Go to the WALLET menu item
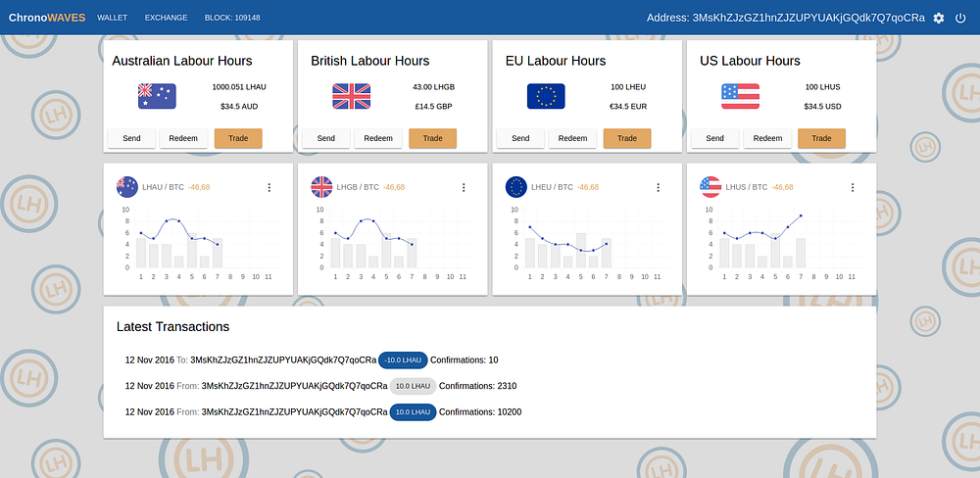 click(x=112, y=18)
